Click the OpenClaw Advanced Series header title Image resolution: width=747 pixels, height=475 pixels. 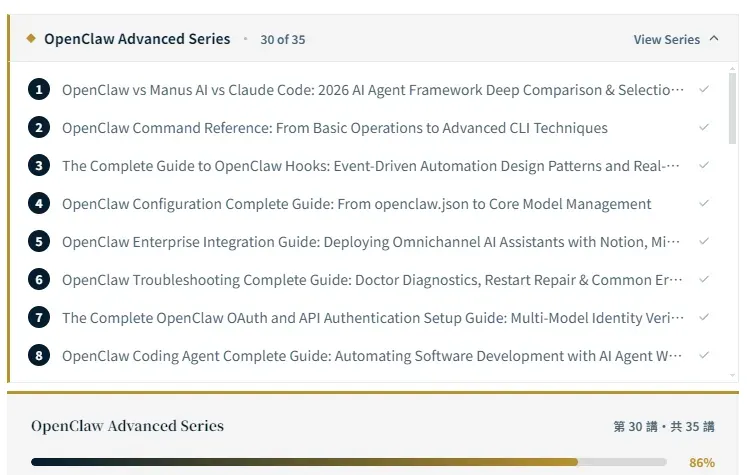click(x=137, y=39)
